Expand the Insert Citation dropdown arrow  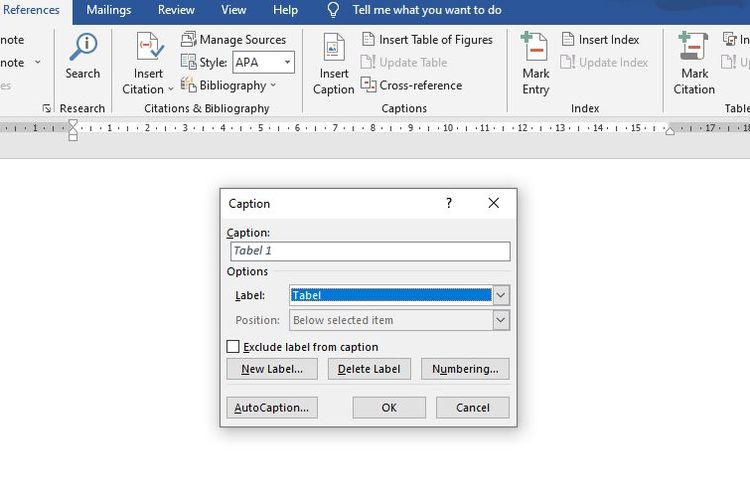[x=171, y=89]
